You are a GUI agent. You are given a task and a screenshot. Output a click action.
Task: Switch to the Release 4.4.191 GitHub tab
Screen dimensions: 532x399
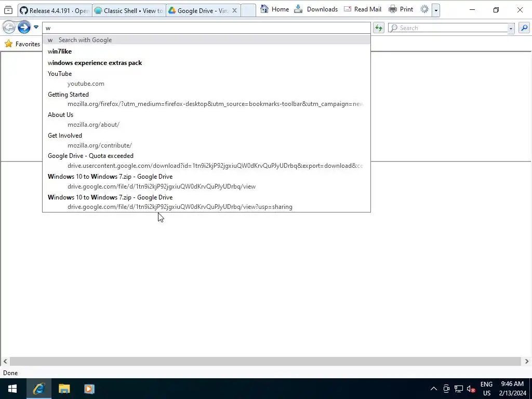tap(55, 10)
